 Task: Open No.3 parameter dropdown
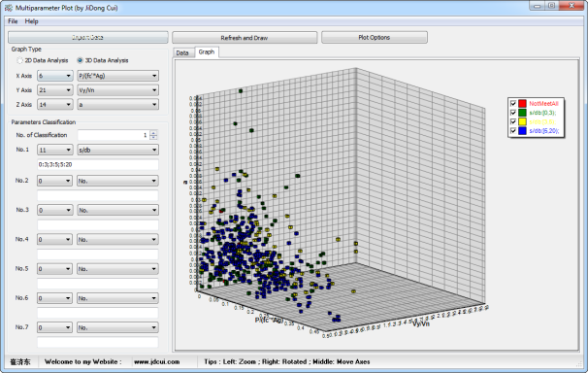coord(117,210)
